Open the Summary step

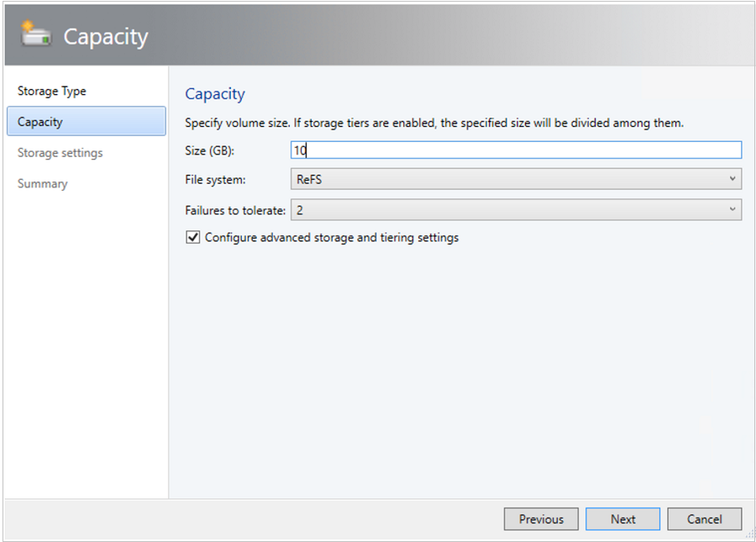pyautogui.click(x=42, y=183)
